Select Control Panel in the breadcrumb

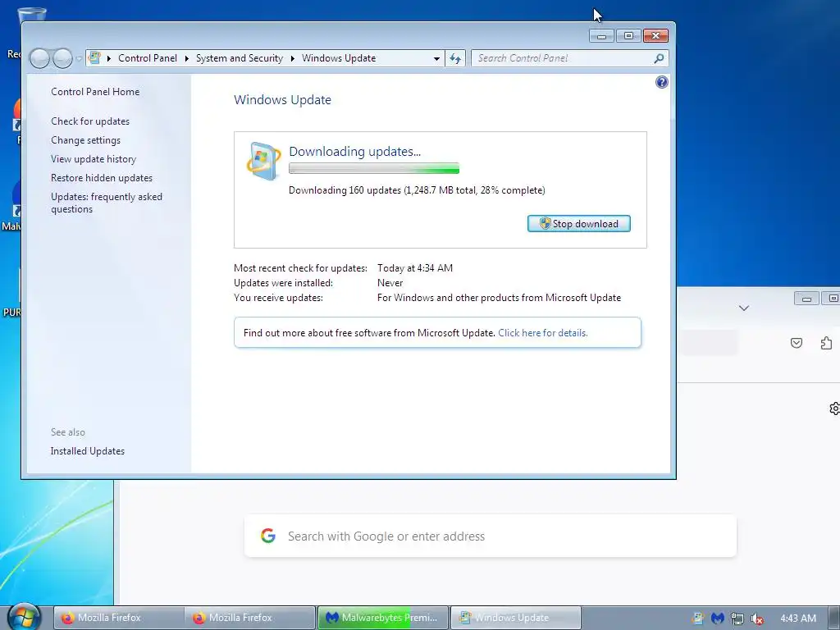tap(148, 58)
